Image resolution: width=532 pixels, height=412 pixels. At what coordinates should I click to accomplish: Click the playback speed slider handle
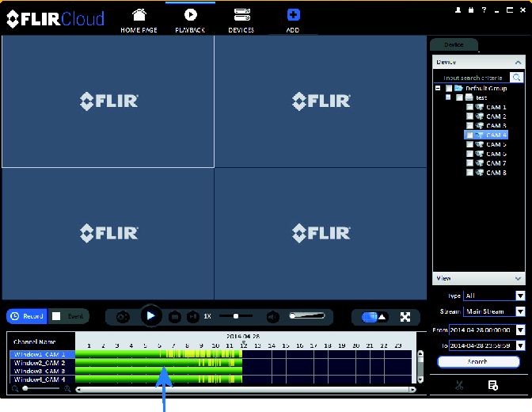click(236, 316)
